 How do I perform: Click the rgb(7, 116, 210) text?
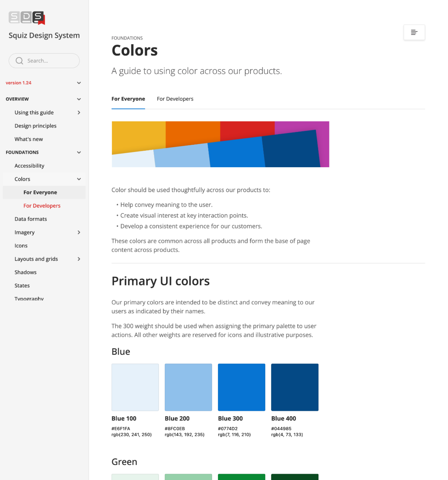(234, 435)
